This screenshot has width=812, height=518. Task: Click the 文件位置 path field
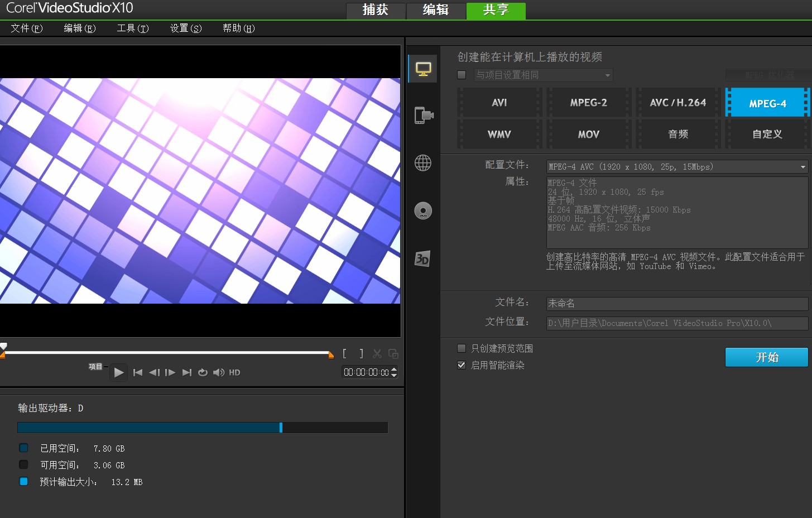677,323
